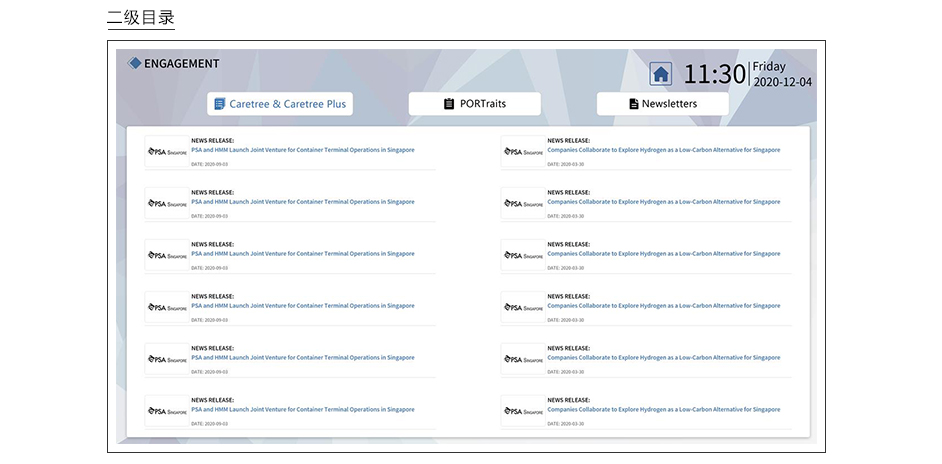Click the home icon beside the clock
This screenshot has height=464, width=942.
[x=660, y=74]
